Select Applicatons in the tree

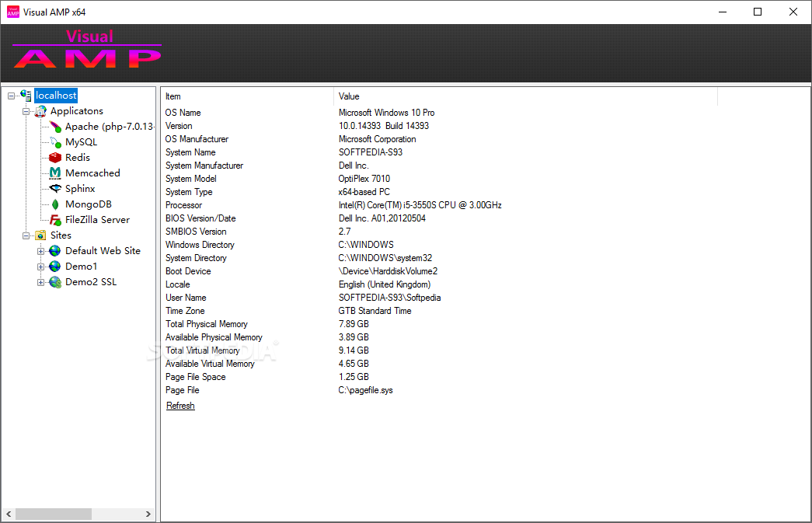[77, 111]
